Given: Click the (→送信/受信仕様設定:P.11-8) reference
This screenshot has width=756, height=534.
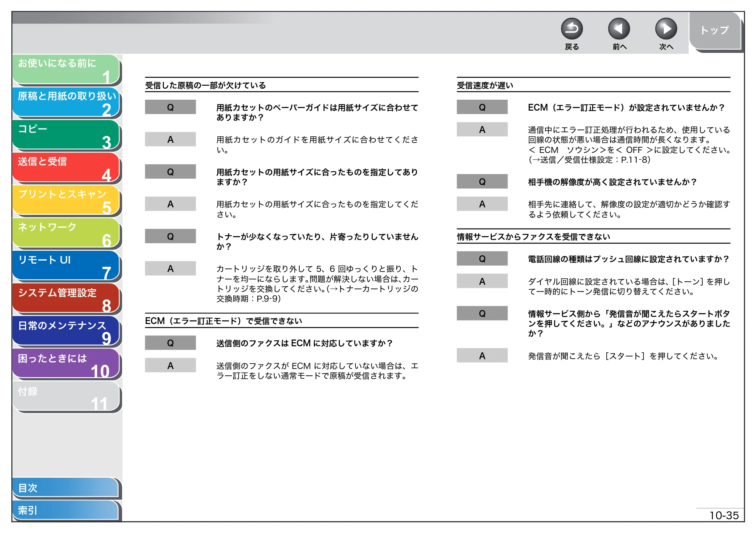Looking at the screenshot, I should pyautogui.click(x=589, y=160).
